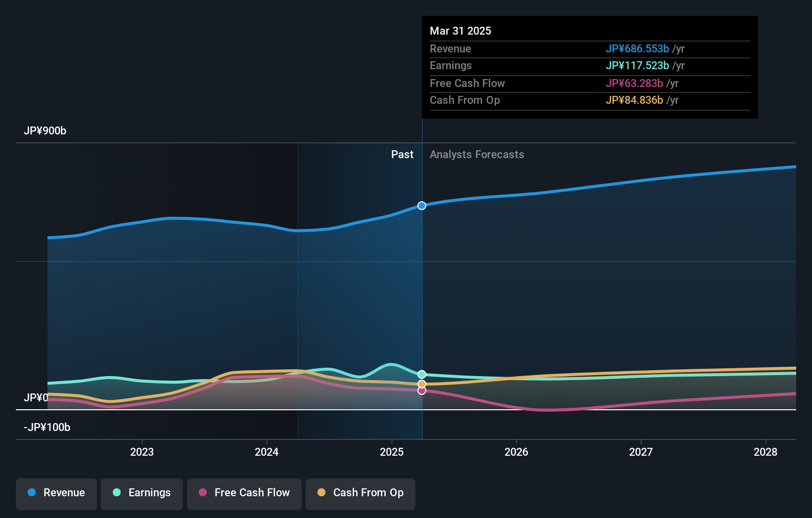Select the orange Cash From Op marker

click(x=421, y=384)
